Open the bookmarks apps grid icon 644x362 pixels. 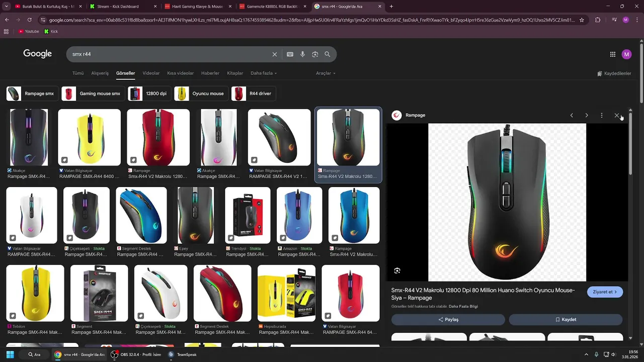6,31
